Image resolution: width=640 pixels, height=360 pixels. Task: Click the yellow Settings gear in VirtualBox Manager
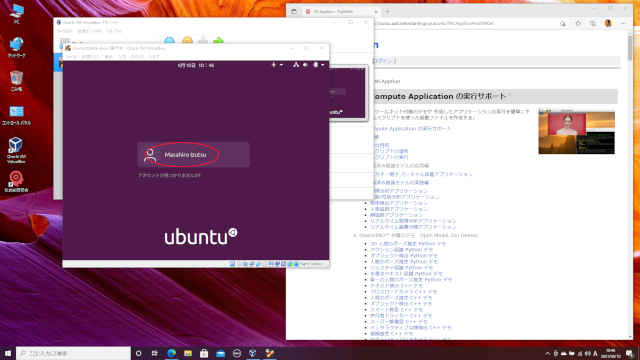point(187,40)
